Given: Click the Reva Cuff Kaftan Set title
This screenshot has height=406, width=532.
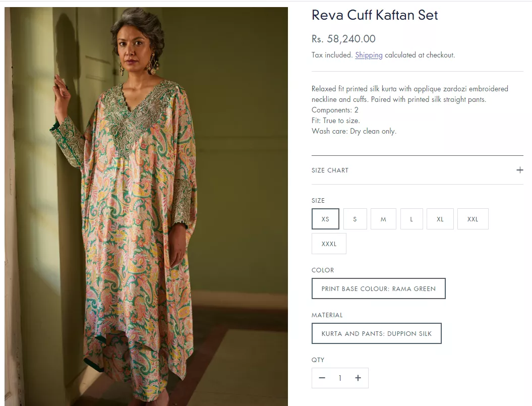Looking at the screenshot, I should point(375,15).
